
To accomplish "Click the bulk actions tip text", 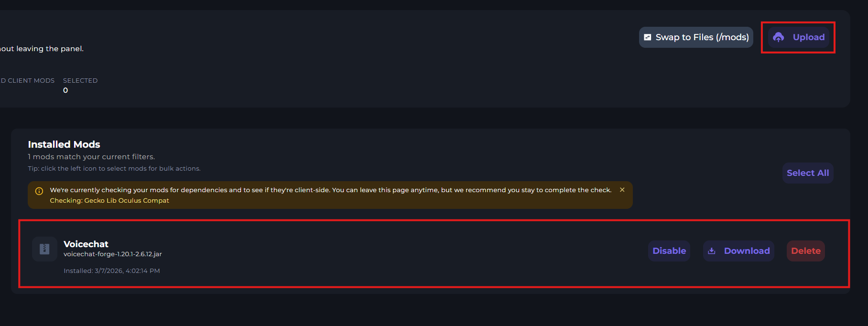I will [x=114, y=169].
